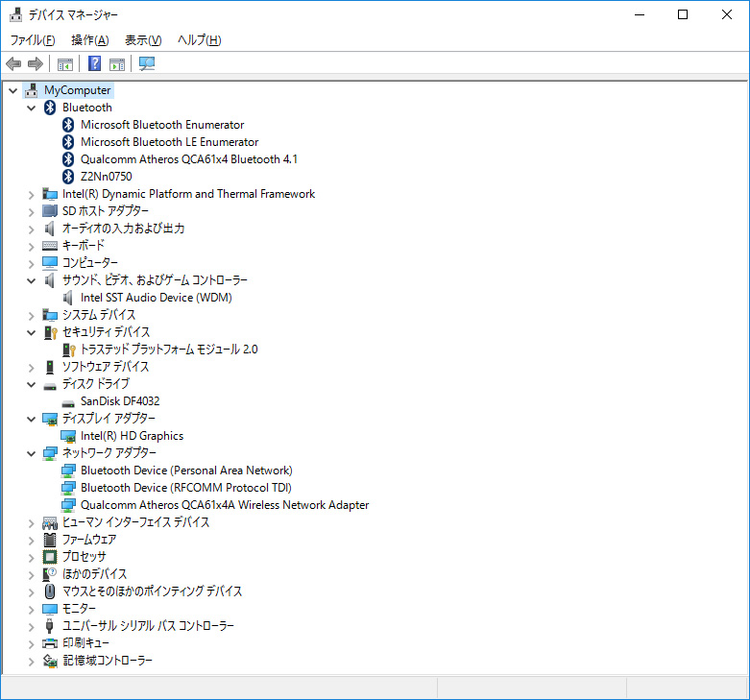
Task: Select the トラステッド プラットフォーム モジュール 2.0 device
Action: click(169, 350)
